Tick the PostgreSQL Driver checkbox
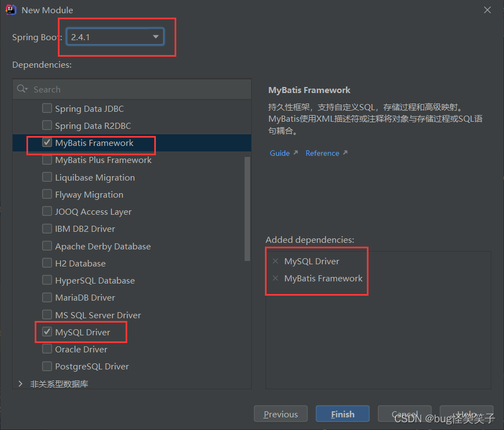The height and width of the screenshot is (430, 504). click(x=47, y=366)
